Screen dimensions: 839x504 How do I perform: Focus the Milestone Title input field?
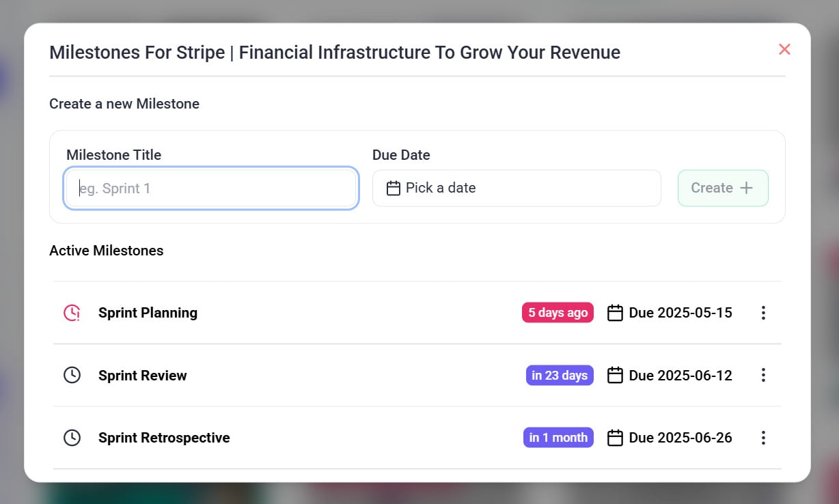(x=211, y=188)
